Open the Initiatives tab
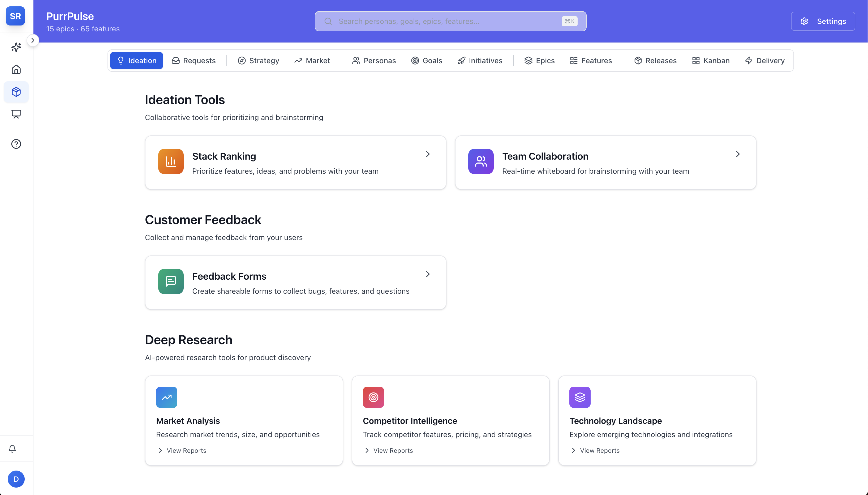This screenshot has height=495, width=868. point(480,61)
